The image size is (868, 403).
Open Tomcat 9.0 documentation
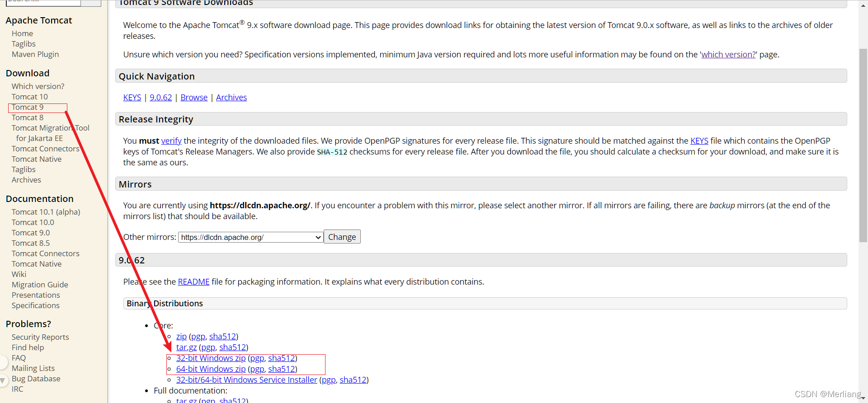[x=31, y=233]
